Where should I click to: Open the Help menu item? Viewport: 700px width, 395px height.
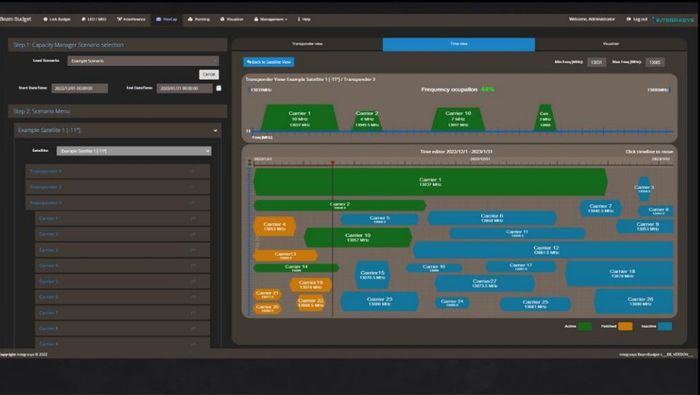coord(304,19)
